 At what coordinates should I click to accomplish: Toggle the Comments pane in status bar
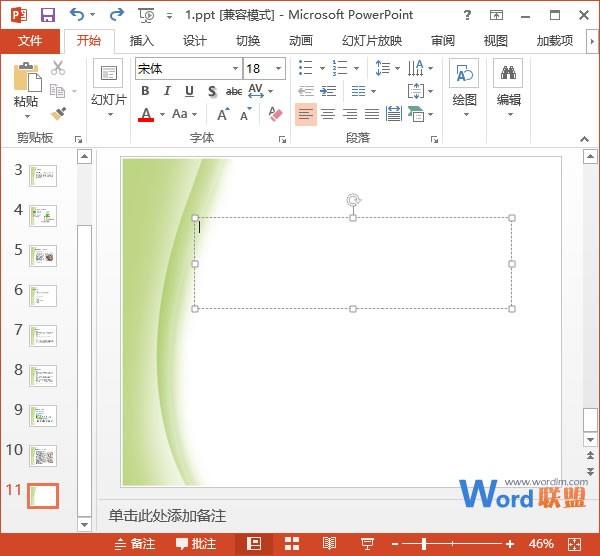pyautogui.click(x=196, y=544)
